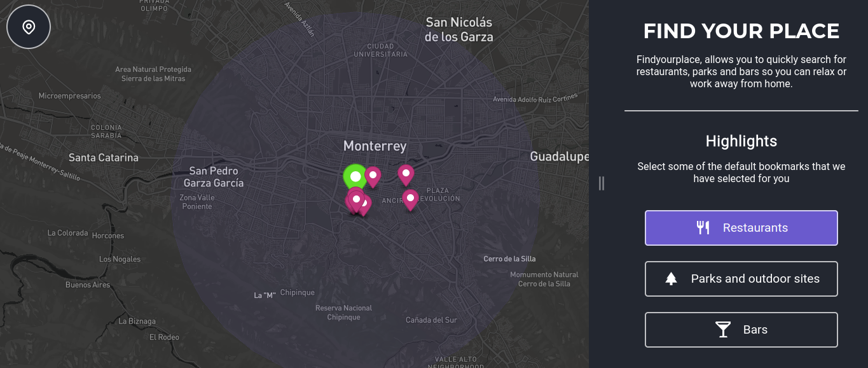The width and height of the screenshot is (868, 368).
Task: Click the Highlights heading
Action: [x=741, y=141]
